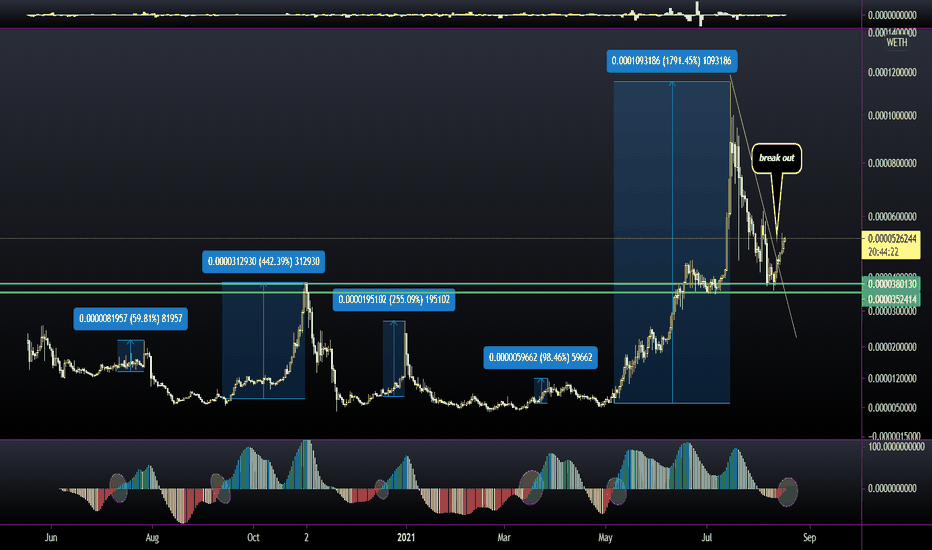This screenshot has width=932, height=550.
Task: Click the Aug label on time axis
Action: pyautogui.click(x=152, y=538)
